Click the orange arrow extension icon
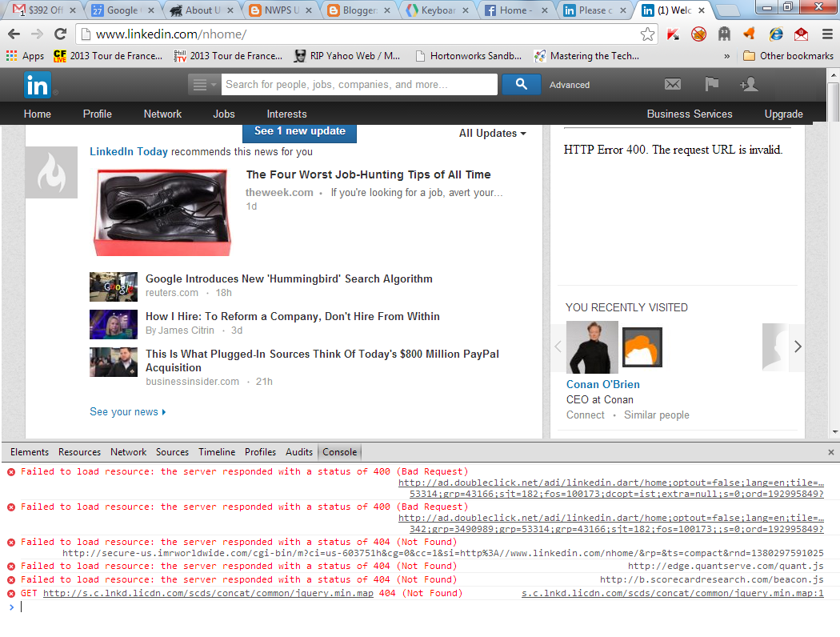 pos(750,34)
